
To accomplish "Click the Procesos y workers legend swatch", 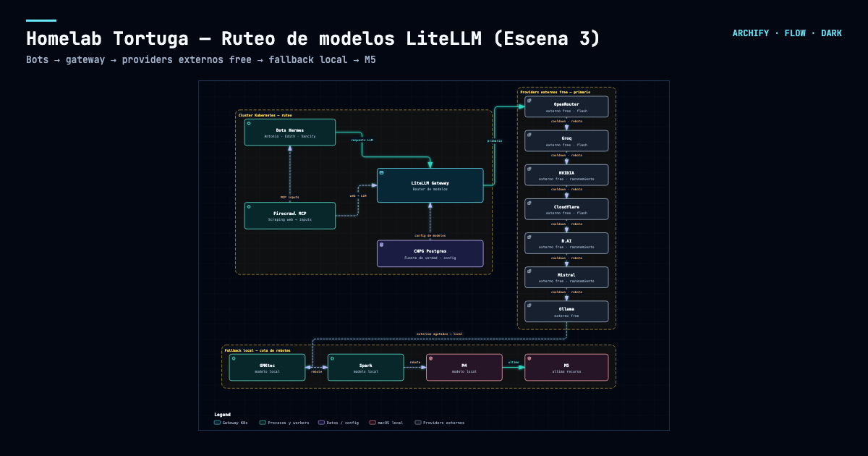I will (263, 422).
